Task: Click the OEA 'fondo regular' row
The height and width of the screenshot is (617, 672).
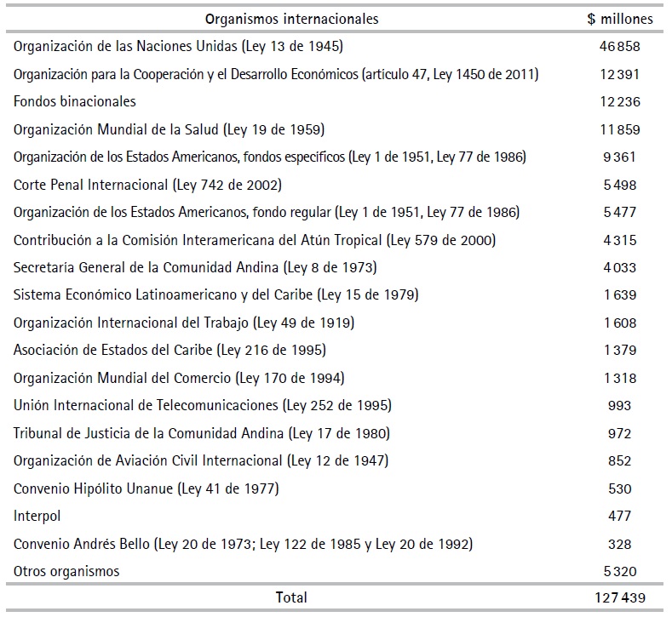Action: [266, 212]
